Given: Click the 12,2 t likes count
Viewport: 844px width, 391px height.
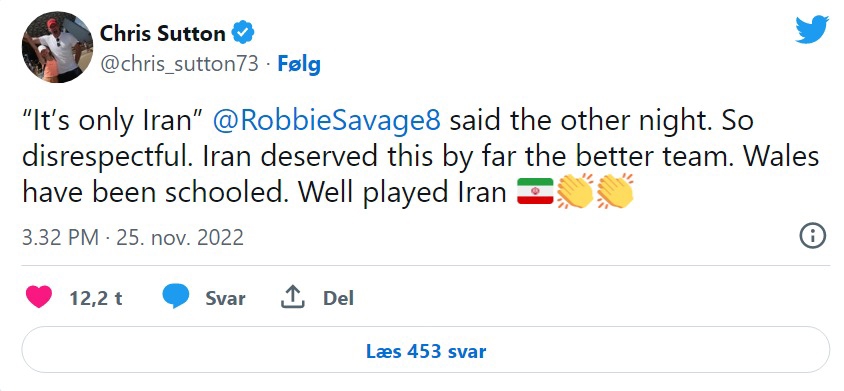Looking at the screenshot, I should click(x=96, y=298).
